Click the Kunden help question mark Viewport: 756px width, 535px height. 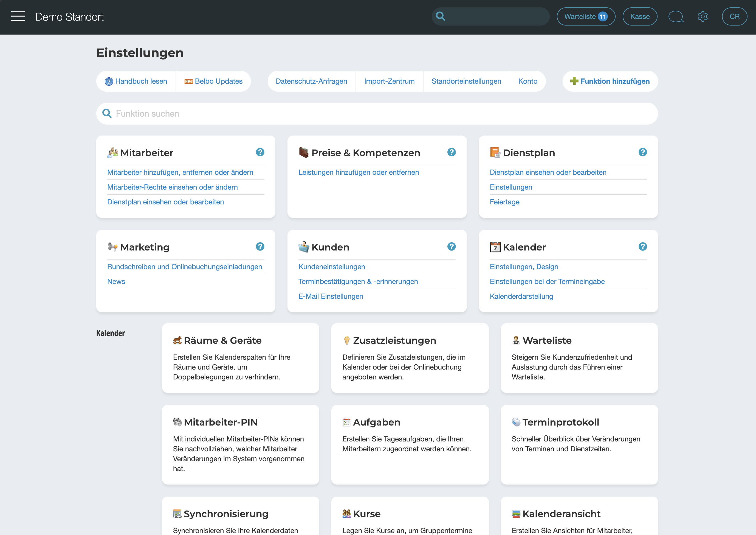pos(451,246)
